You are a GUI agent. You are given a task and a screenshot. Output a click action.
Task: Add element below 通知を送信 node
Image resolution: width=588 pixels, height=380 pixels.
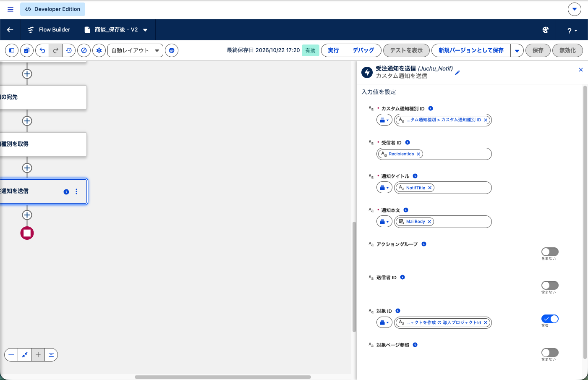coord(27,215)
